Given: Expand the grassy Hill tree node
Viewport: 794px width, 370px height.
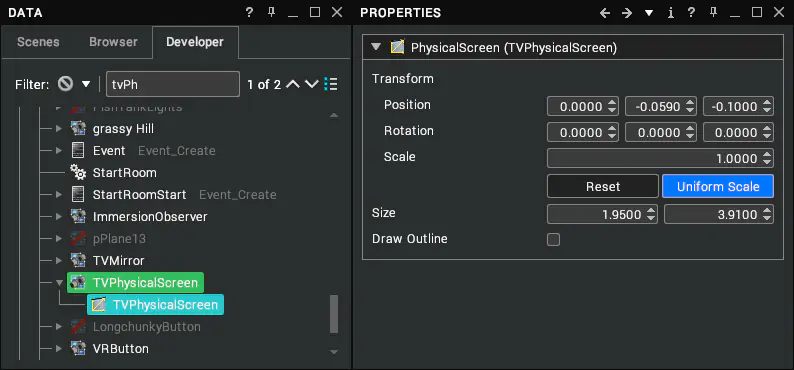Looking at the screenshot, I should (59, 129).
